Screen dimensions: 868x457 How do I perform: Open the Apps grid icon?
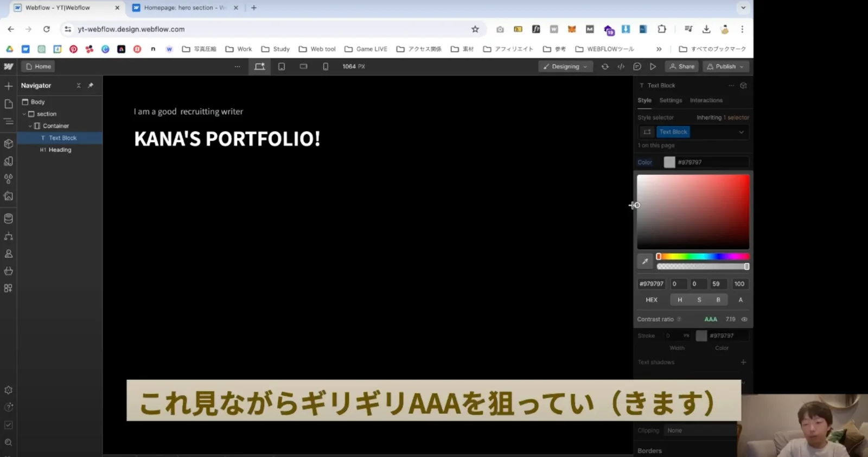tap(9, 288)
